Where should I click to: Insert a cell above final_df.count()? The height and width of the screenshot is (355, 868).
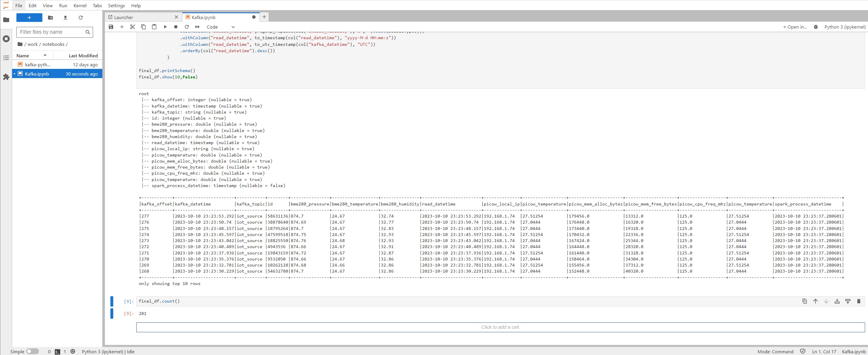[x=837, y=301]
